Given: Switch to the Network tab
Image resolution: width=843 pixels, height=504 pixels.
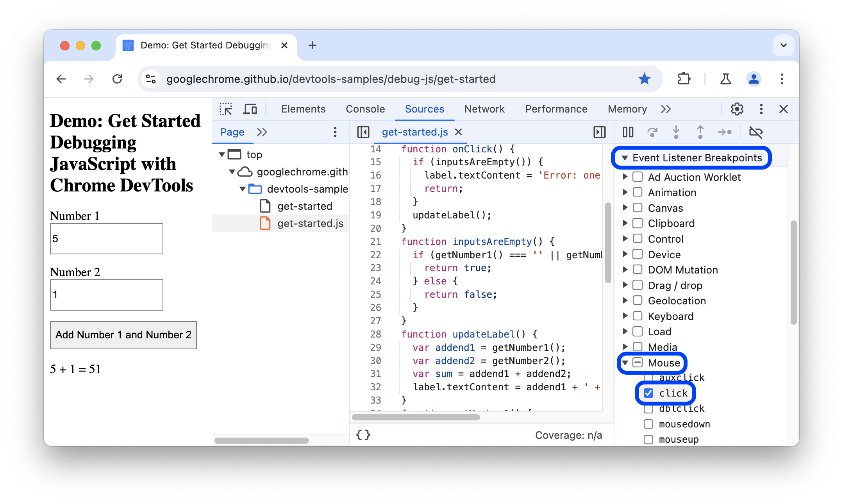Looking at the screenshot, I should (484, 109).
